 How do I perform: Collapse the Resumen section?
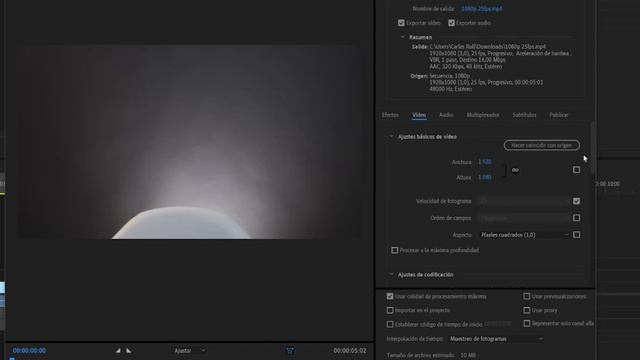pos(403,37)
